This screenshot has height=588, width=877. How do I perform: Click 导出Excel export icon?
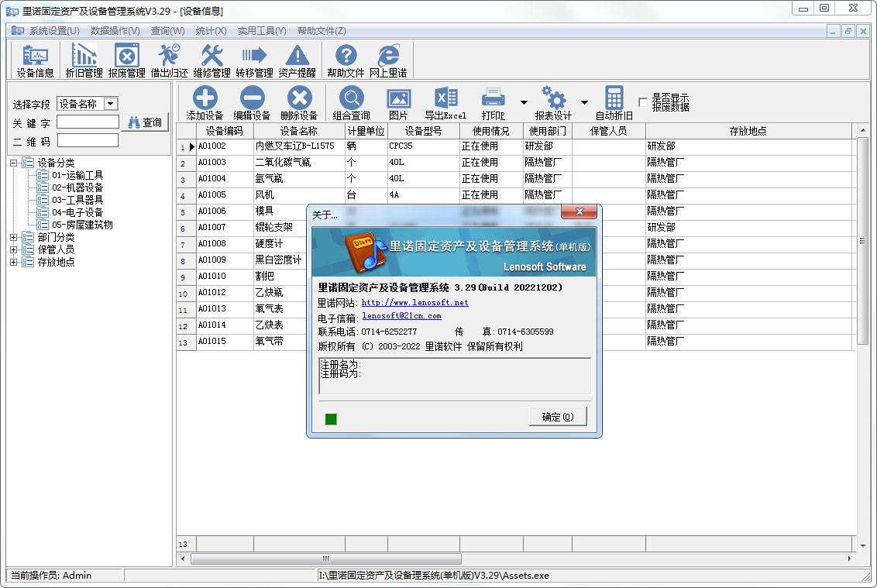[x=445, y=104]
